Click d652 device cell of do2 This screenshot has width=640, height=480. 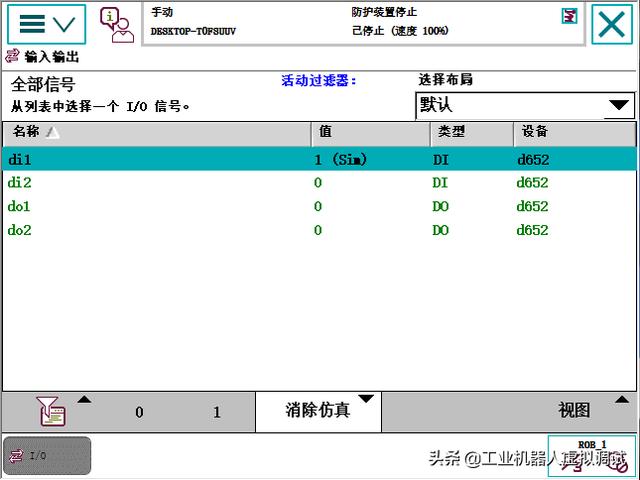pyautogui.click(x=532, y=230)
